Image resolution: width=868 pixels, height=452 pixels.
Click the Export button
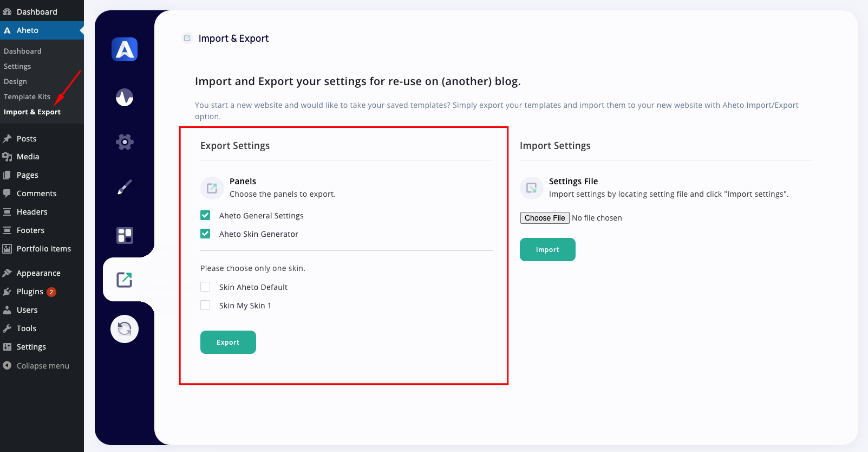click(228, 342)
